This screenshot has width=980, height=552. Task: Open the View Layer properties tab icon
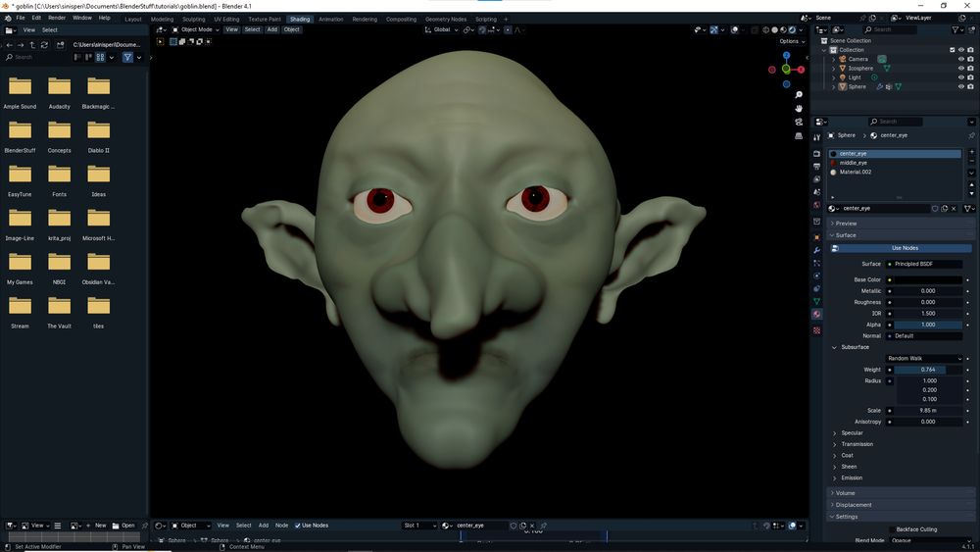pyautogui.click(x=817, y=179)
